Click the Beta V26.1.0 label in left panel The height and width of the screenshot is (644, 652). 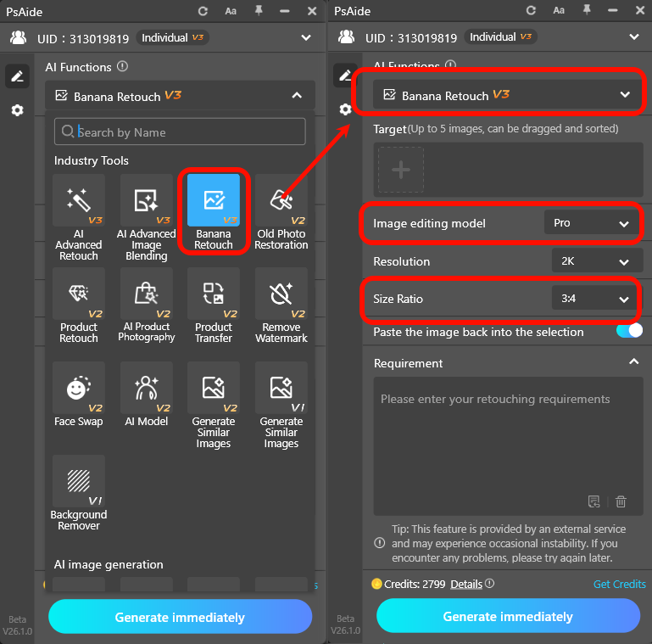pyautogui.click(x=18, y=624)
